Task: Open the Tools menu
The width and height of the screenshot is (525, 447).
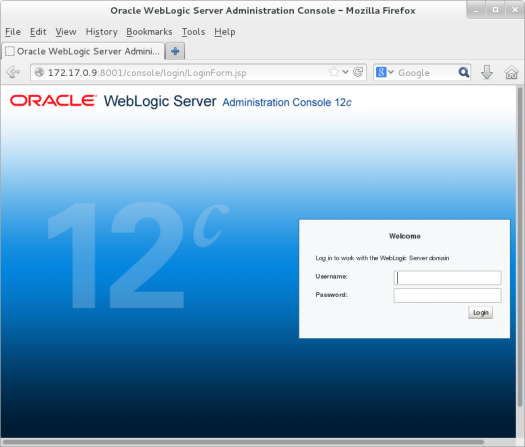Action: [193, 32]
